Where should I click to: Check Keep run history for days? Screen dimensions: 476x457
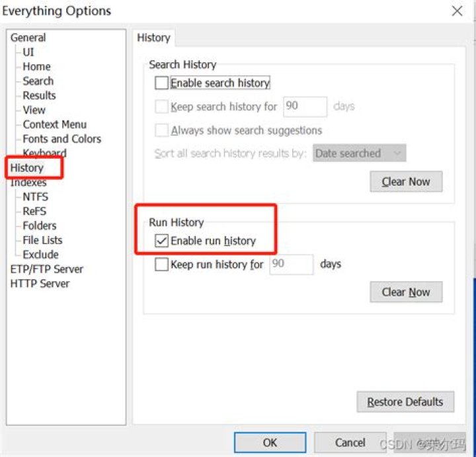[161, 264]
